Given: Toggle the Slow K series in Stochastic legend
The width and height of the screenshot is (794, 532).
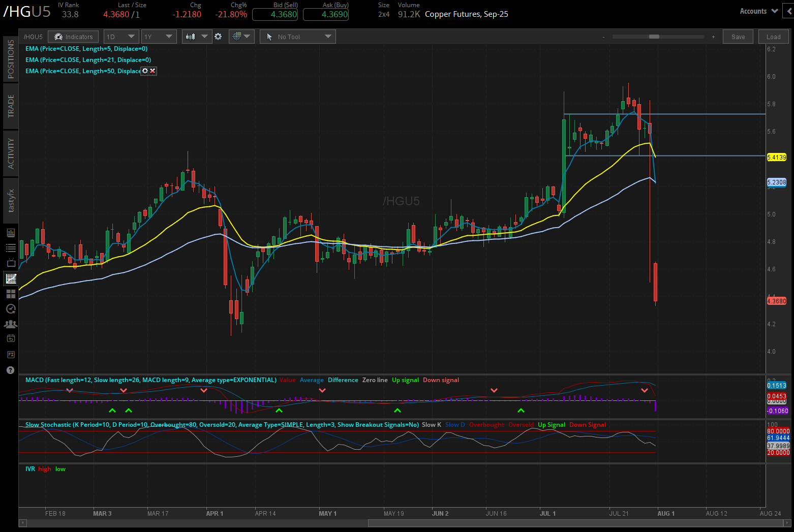Looking at the screenshot, I should click(x=432, y=424).
